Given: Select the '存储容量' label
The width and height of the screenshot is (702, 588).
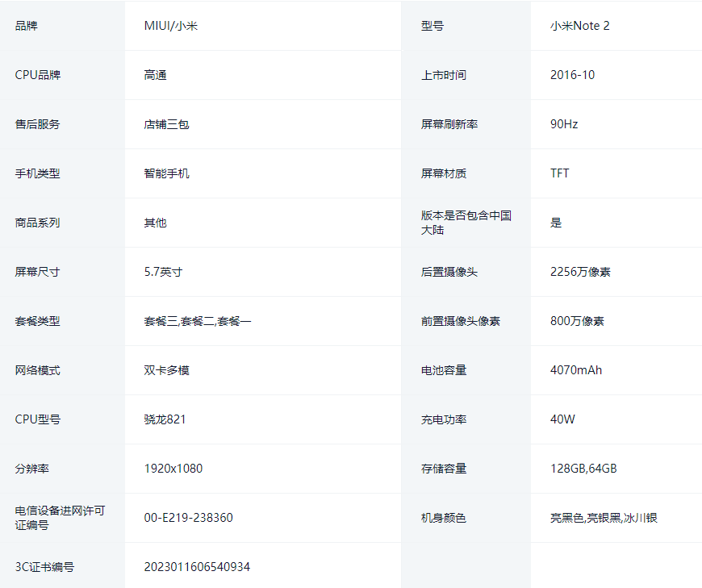Looking at the screenshot, I should (x=444, y=469).
